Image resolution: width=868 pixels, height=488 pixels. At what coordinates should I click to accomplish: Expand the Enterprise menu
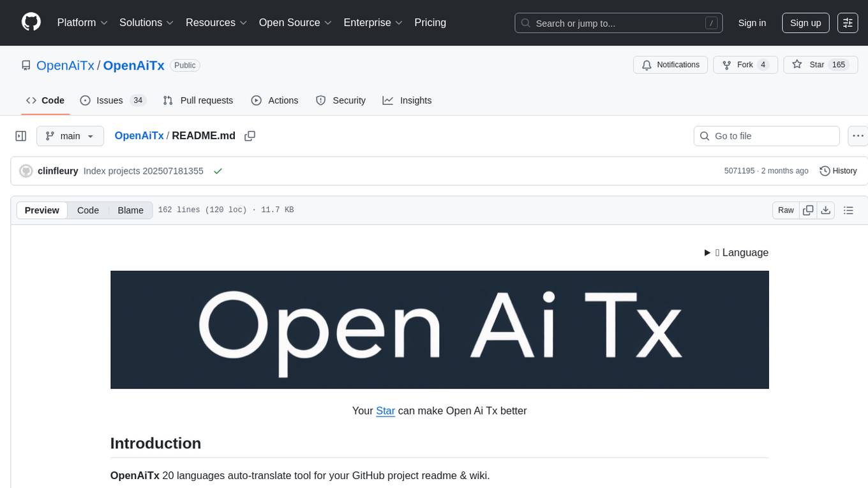tap(373, 22)
